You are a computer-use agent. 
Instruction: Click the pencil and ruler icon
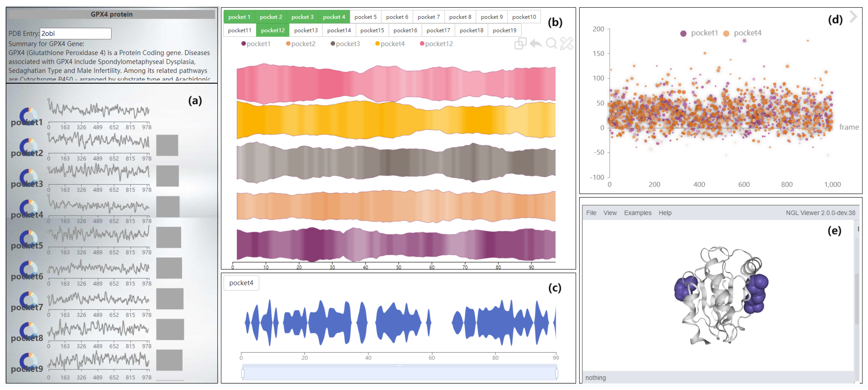pos(566,44)
